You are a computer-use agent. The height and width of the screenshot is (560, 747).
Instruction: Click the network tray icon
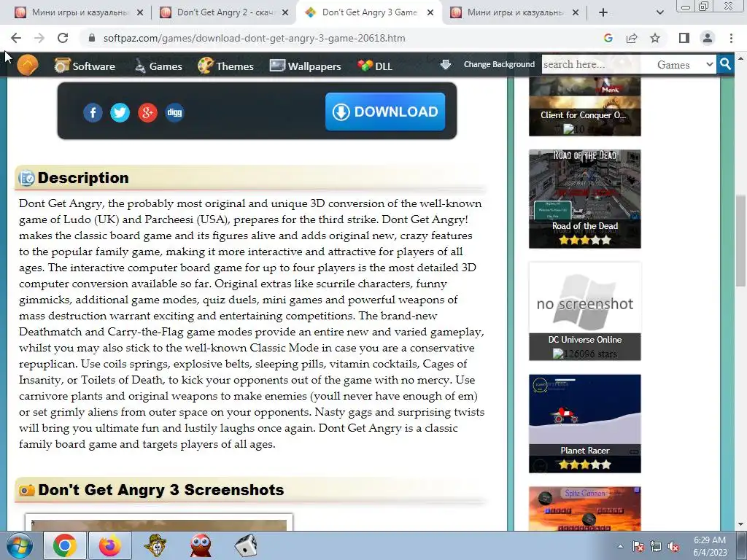(x=656, y=546)
